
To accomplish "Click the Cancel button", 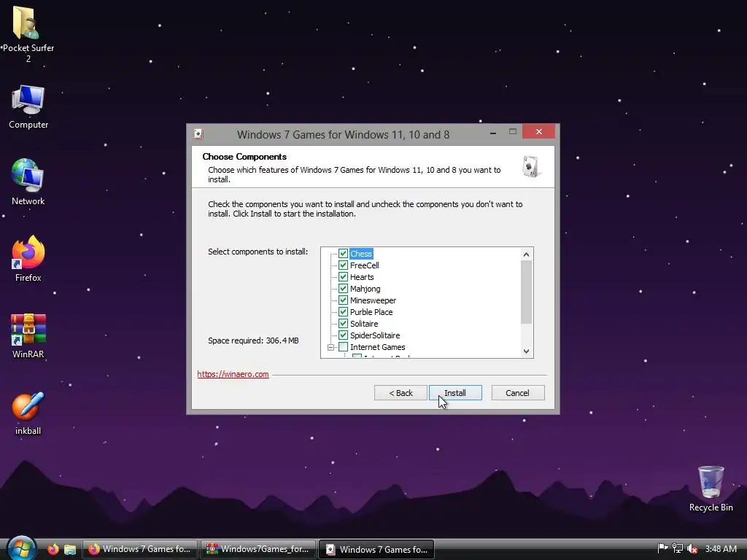I will [x=518, y=393].
